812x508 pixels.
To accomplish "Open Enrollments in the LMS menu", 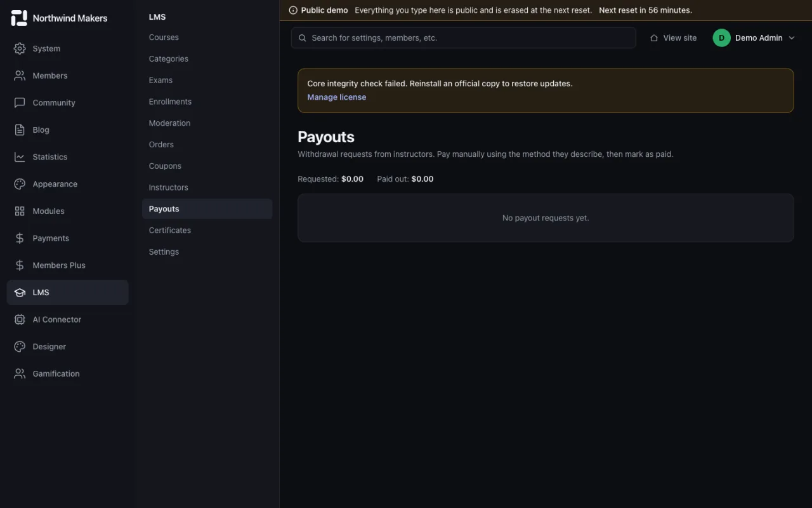I will click(207, 102).
